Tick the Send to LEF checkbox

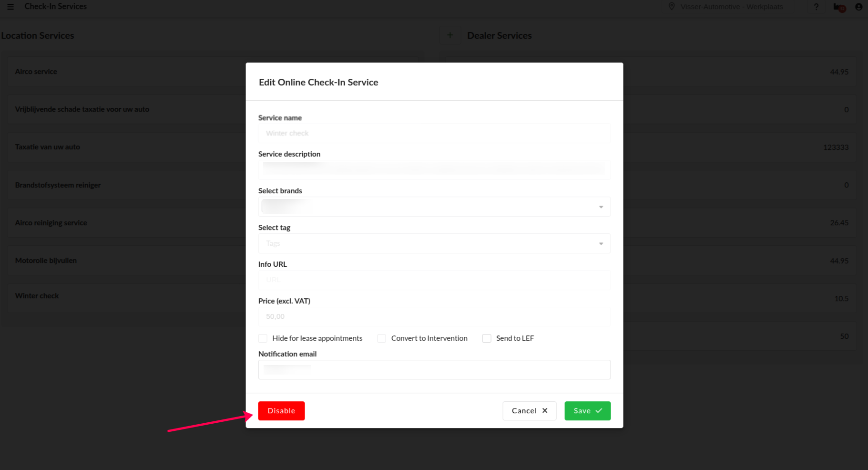486,338
